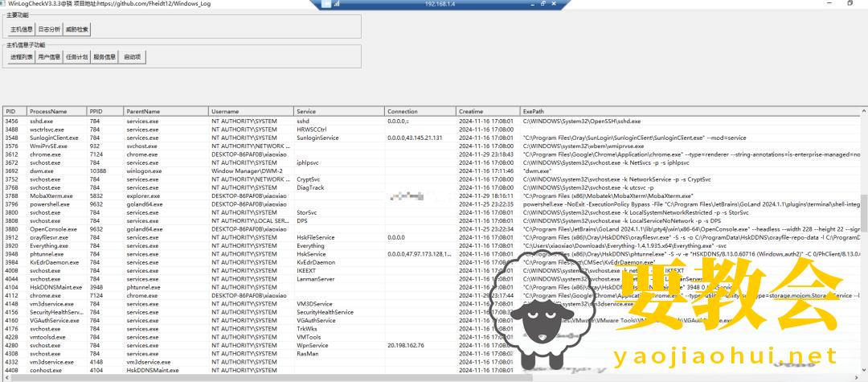Screen dimensions: 868x382
Task: Click the ExePath column header
Action: (x=683, y=111)
